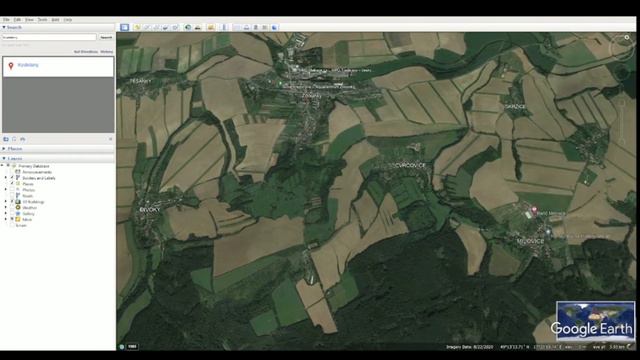Enable the Weather layer checkbox

12,207
